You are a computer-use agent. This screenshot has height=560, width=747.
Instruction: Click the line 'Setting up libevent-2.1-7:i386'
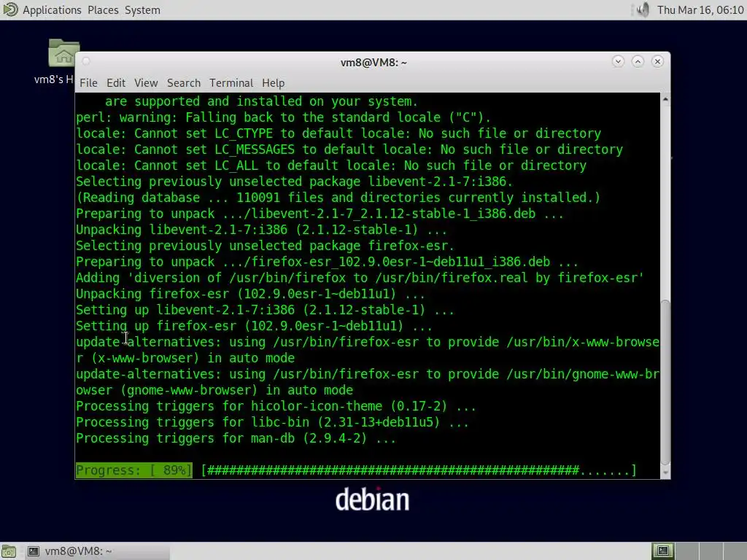pyautogui.click(x=266, y=310)
